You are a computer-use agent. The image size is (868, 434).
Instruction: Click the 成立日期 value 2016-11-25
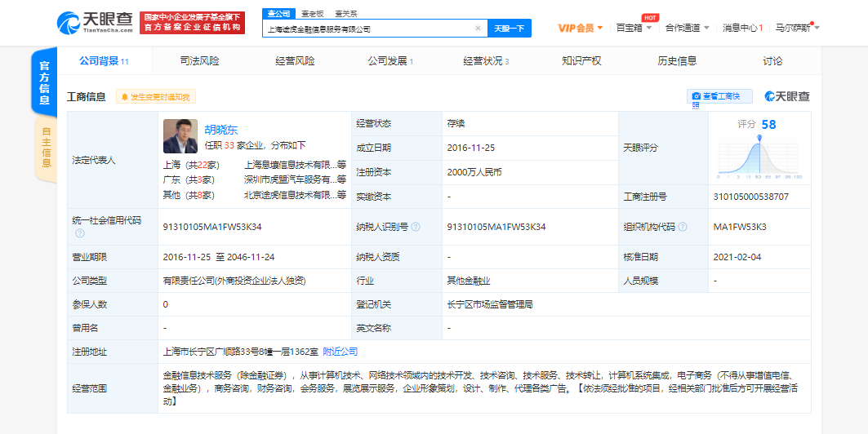click(470, 148)
